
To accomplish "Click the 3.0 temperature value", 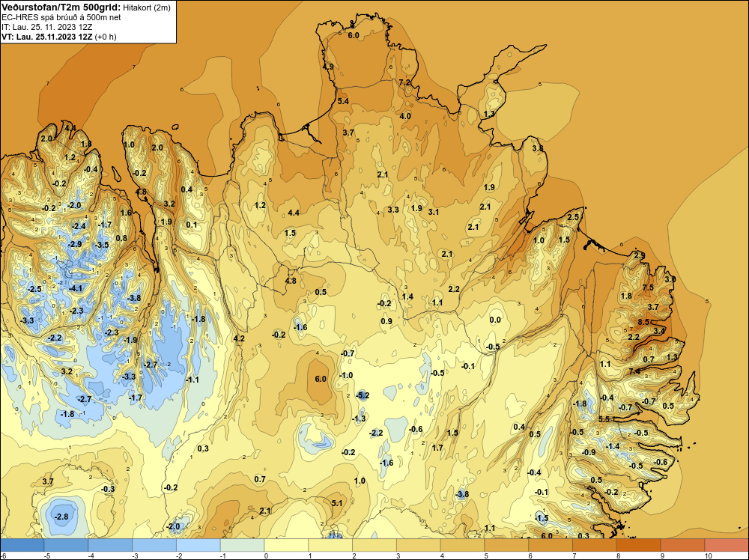I will pos(670,279).
